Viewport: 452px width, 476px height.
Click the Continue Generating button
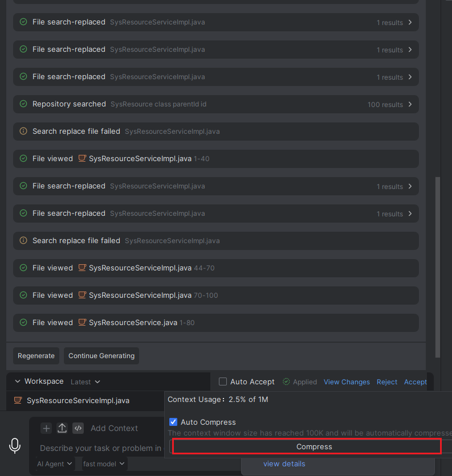(x=101, y=356)
